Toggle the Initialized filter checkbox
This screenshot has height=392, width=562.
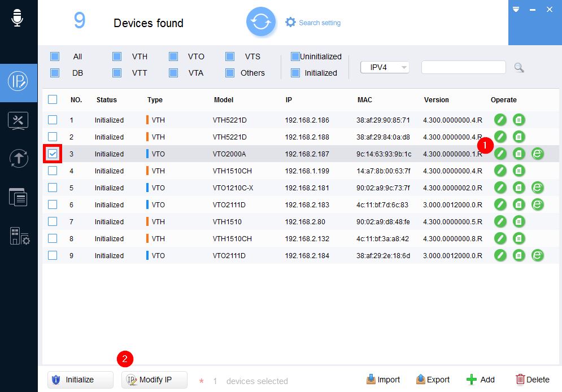click(295, 73)
